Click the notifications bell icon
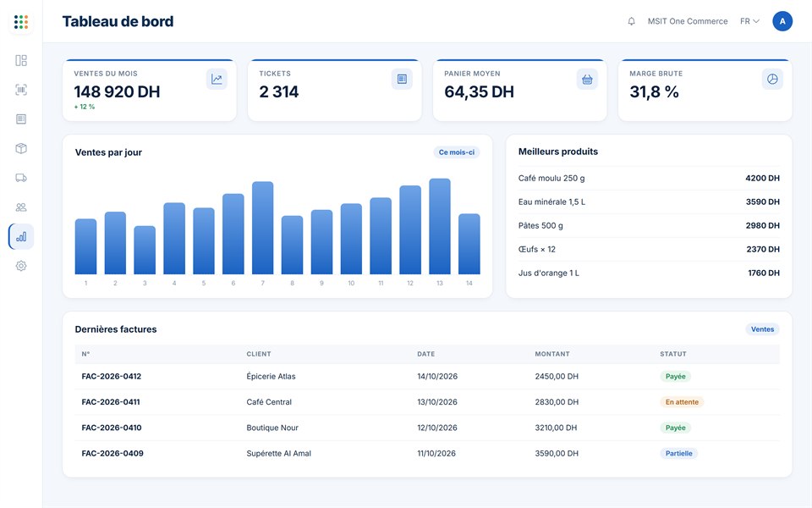 (631, 21)
